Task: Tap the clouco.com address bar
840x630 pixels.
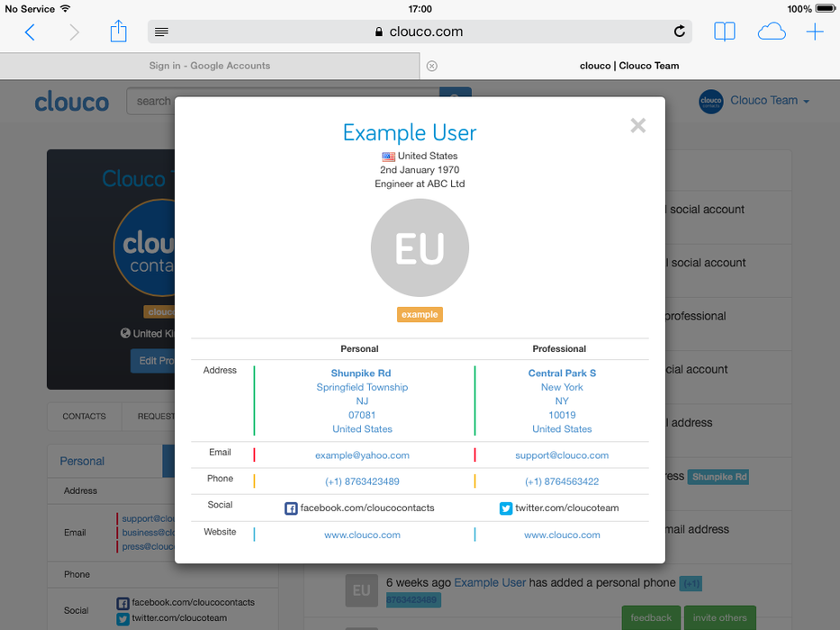Action: tap(419, 32)
